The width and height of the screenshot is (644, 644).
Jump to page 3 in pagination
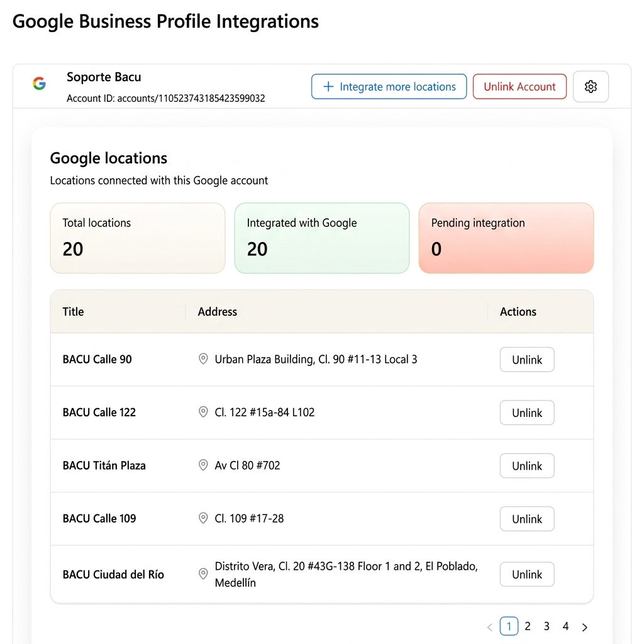click(547, 626)
